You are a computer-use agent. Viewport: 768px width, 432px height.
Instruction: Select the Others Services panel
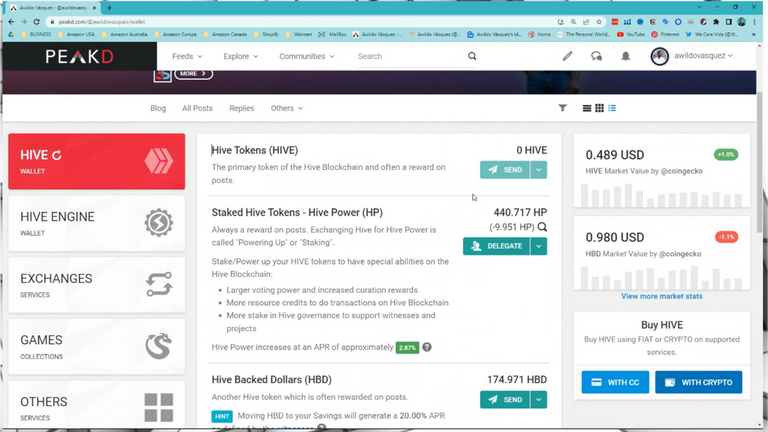point(96,406)
